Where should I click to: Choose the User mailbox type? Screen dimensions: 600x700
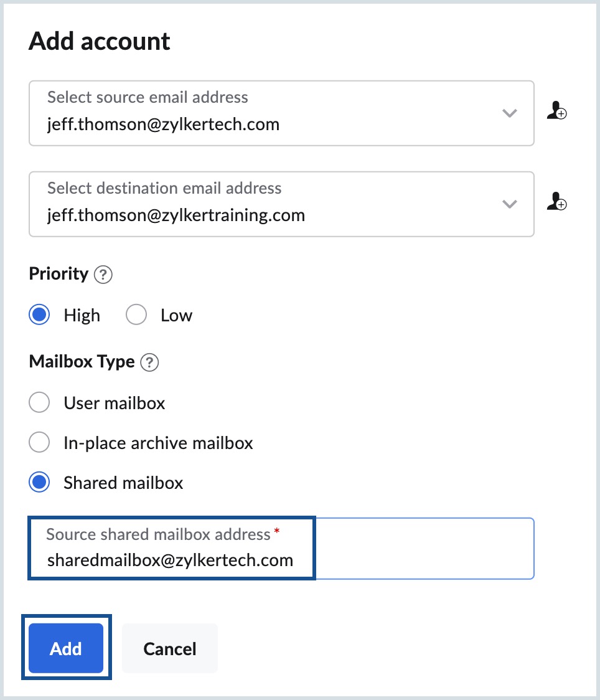[x=39, y=402]
